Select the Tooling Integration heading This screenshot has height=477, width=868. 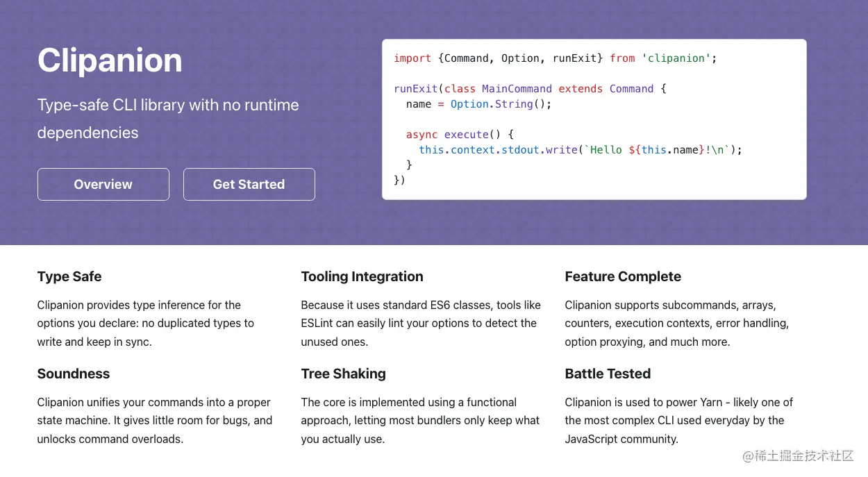pos(362,276)
